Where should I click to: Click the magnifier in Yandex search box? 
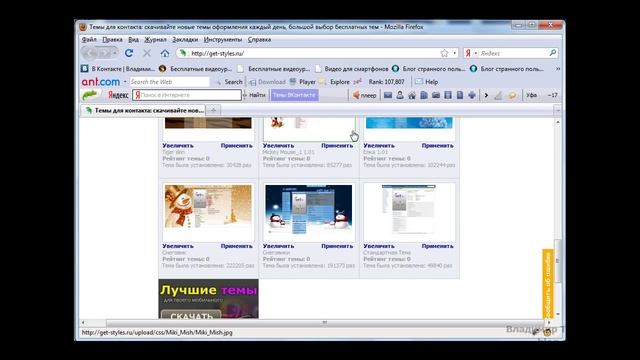pos(553,53)
